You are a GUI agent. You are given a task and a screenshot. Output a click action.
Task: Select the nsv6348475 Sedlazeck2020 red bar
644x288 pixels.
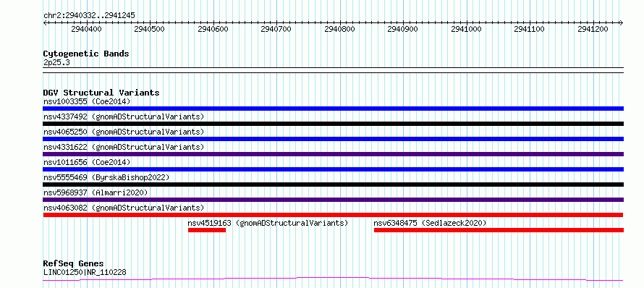coord(499,230)
